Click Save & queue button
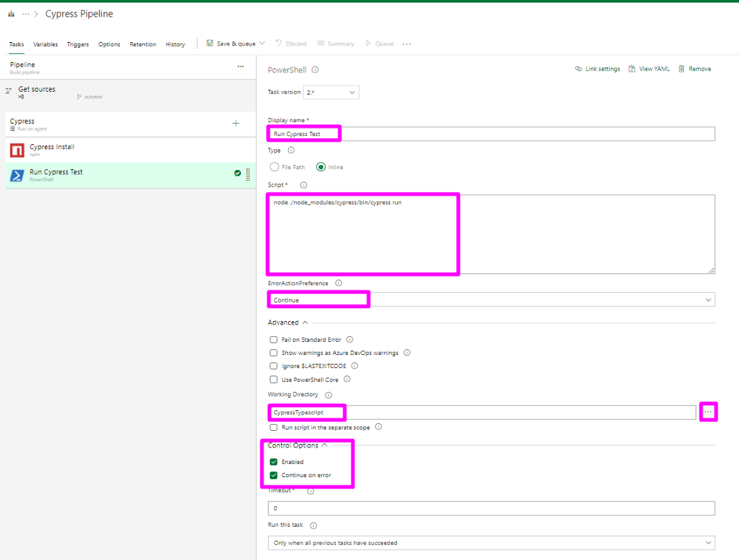 tap(231, 44)
